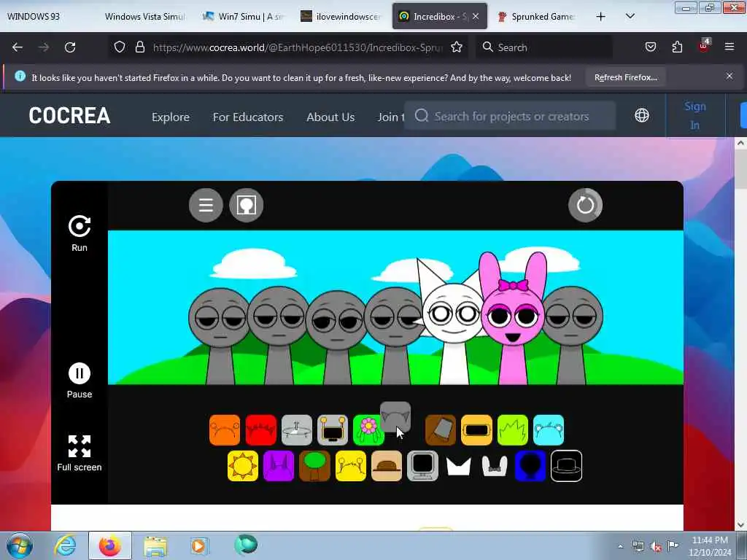Open Windows Explorer folder from taskbar

click(x=155, y=546)
